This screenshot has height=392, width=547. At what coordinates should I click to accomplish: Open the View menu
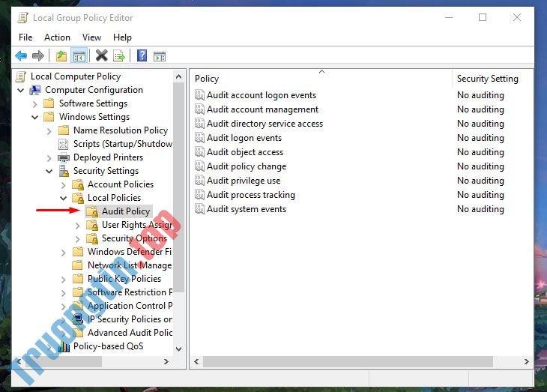tap(91, 37)
